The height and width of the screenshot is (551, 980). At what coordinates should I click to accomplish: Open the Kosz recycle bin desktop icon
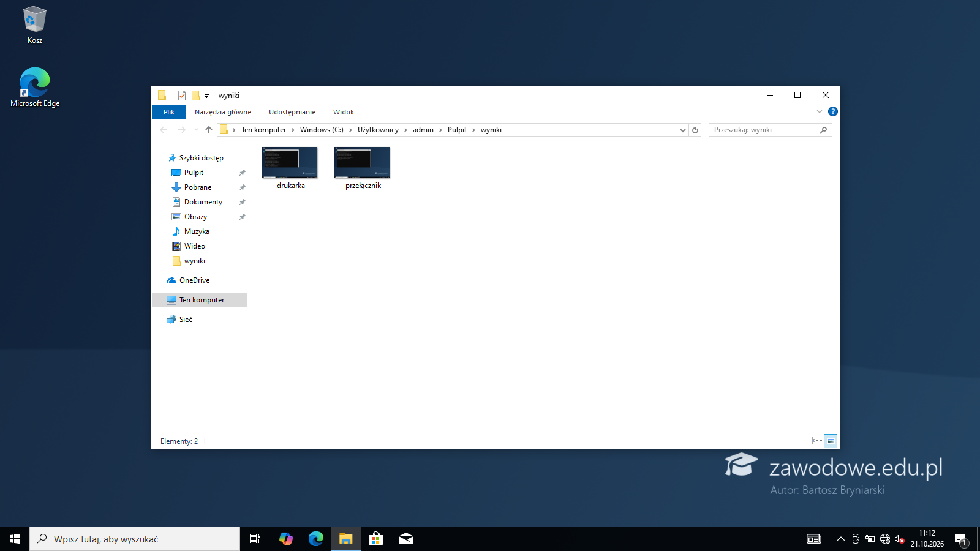35,25
